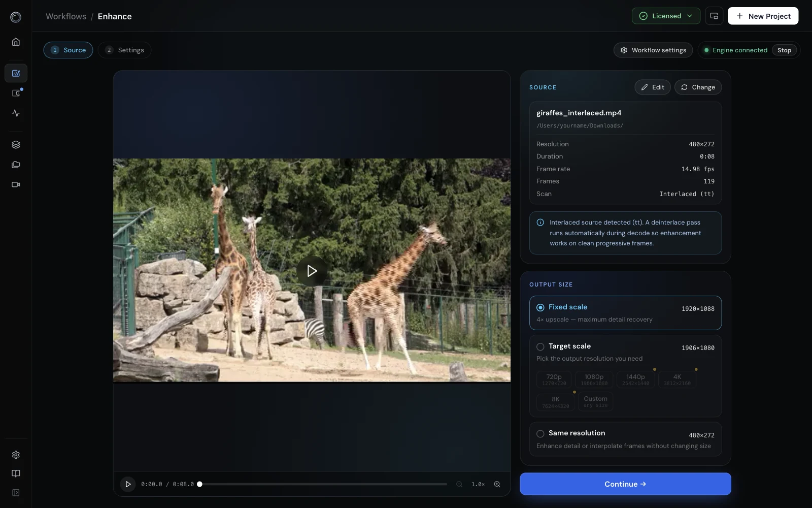Open the Home icon in sidebar

[16, 42]
